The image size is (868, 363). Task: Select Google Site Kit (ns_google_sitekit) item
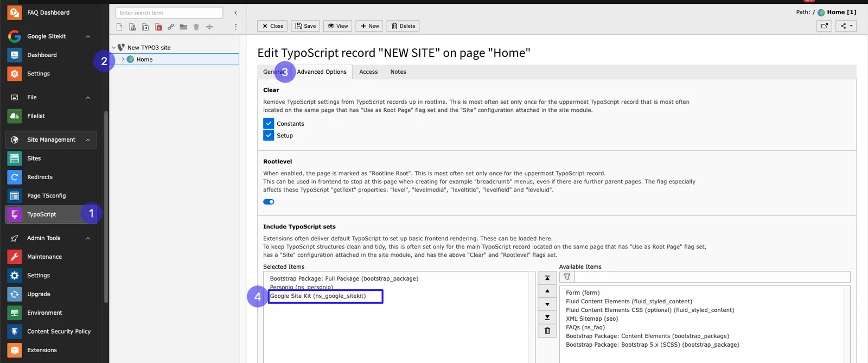coord(318,296)
